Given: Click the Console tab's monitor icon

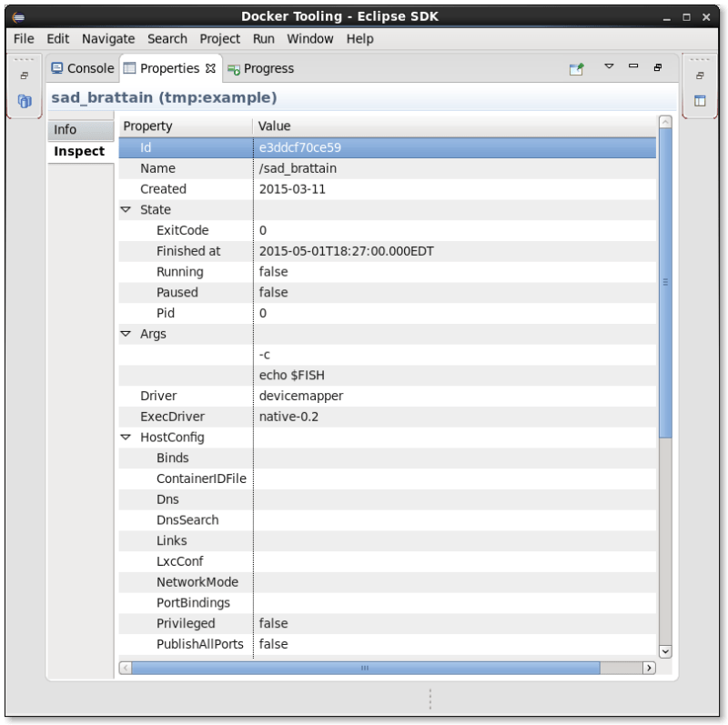Looking at the screenshot, I should click(56, 67).
